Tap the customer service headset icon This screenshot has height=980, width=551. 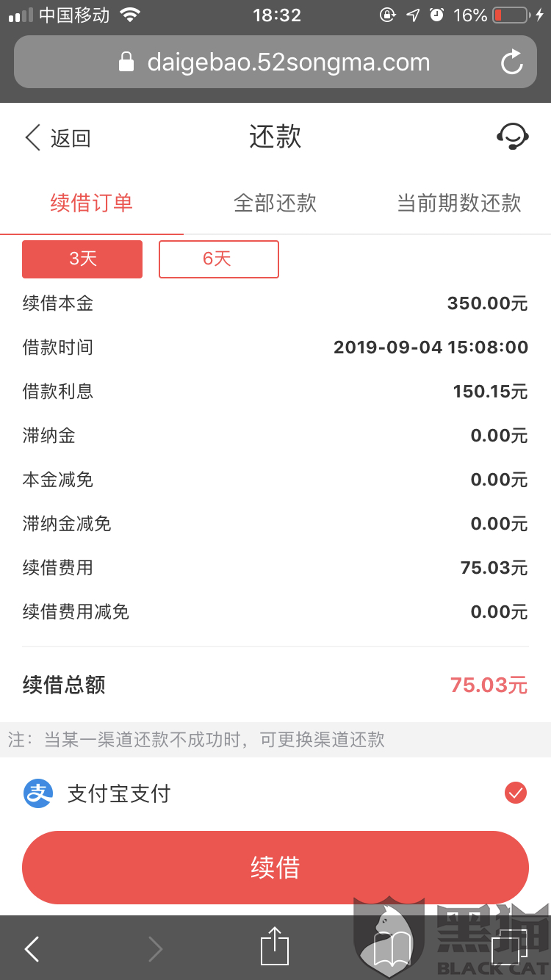[513, 137]
